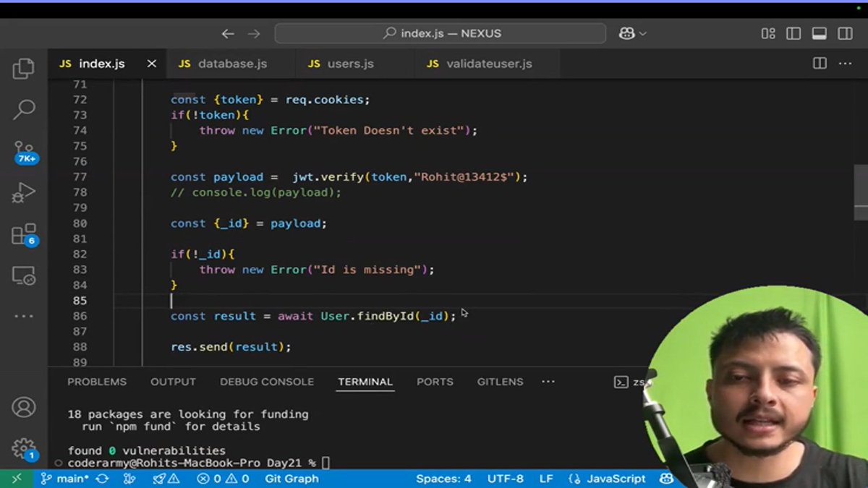This screenshot has width=868, height=488.
Task: Open the DEBUG CONSOLE panel tab
Action: coord(267,382)
